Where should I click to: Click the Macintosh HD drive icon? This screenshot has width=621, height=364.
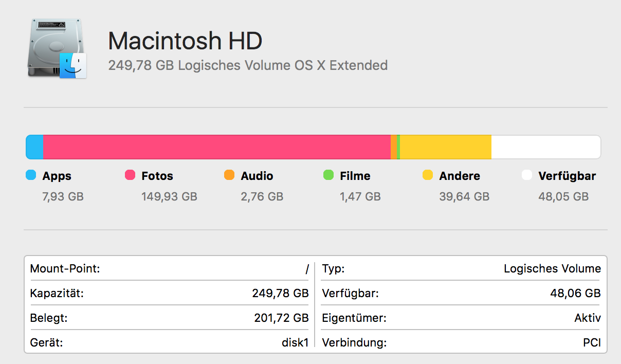pyautogui.click(x=57, y=48)
